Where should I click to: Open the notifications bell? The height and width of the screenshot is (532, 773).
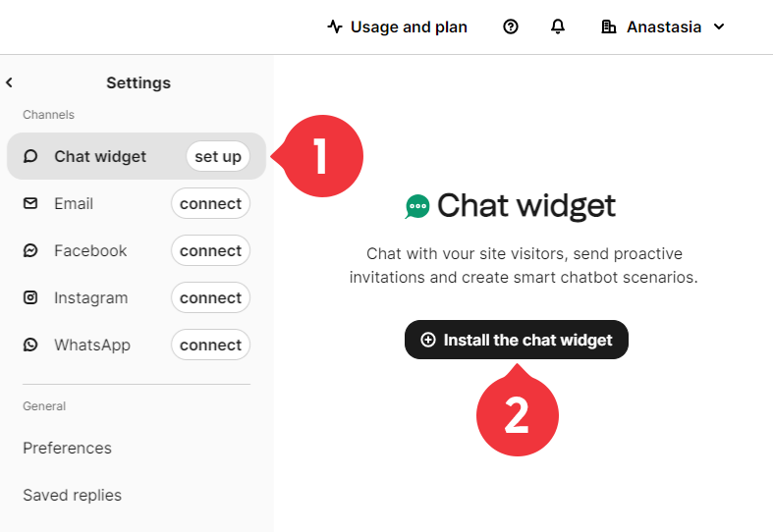click(558, 27)
